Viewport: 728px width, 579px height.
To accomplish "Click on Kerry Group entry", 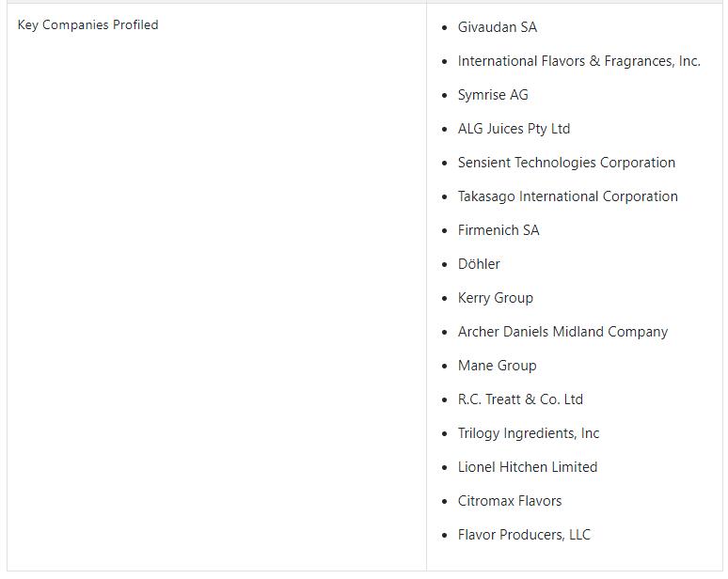I will (496, 298).
